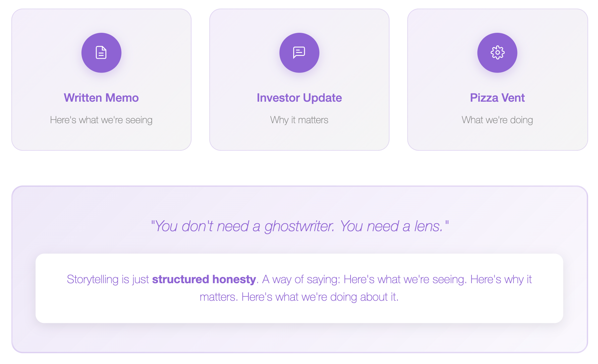Open the Pizza Vent card

(497, 79)
